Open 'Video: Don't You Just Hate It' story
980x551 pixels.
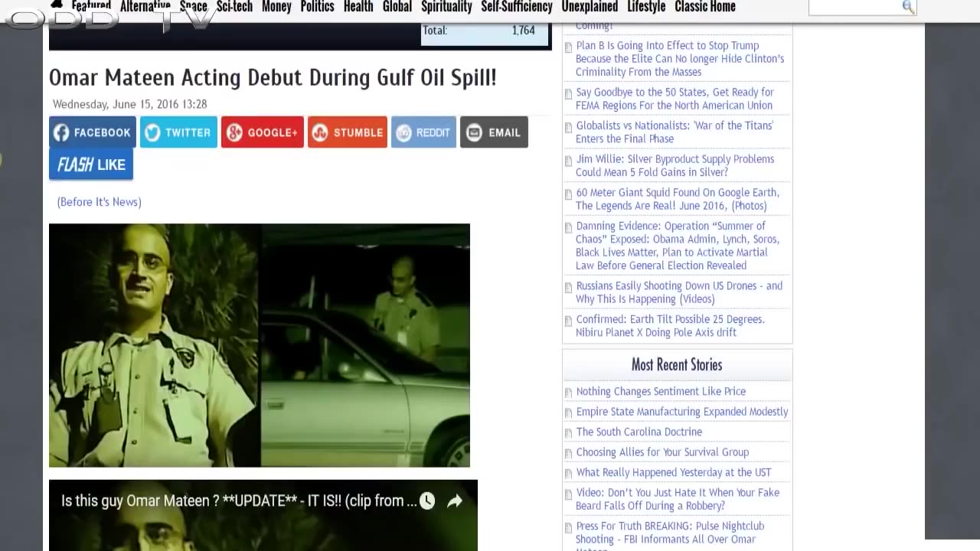(678, 499)
